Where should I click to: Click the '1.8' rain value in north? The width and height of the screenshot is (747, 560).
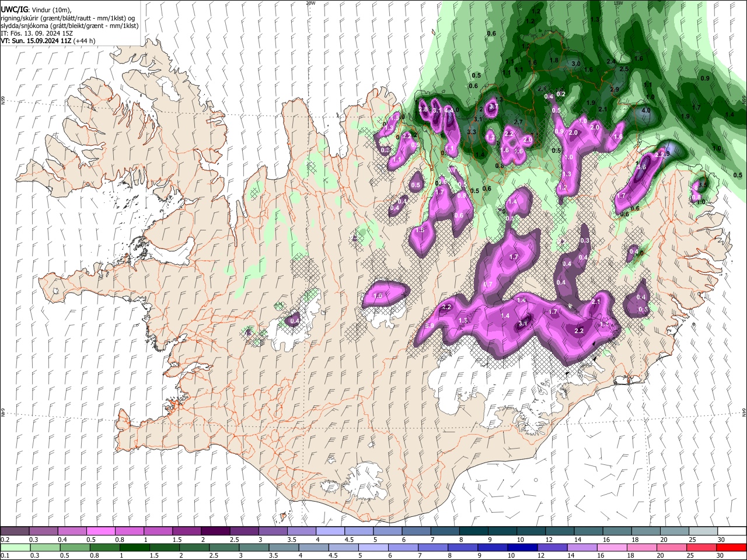click(x=554, y=60)
